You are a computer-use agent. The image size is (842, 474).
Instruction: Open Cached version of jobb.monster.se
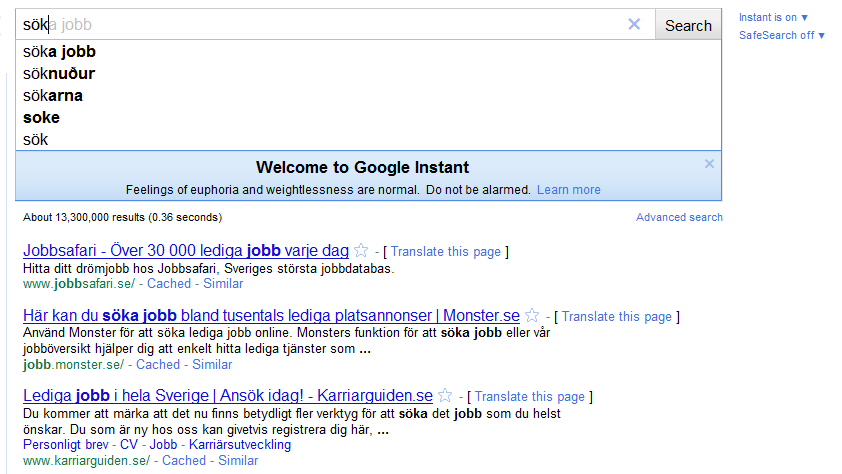point(158,364)
